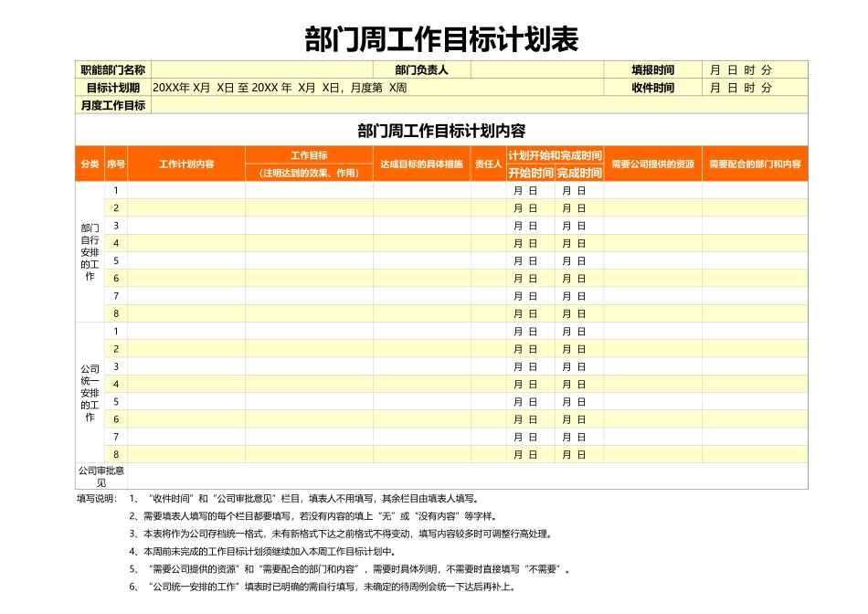Select the 部门自行安排的工作 category cell
The width and height of the screenshot is (868, 614).
pyautogui.click(x=88, y=251)
